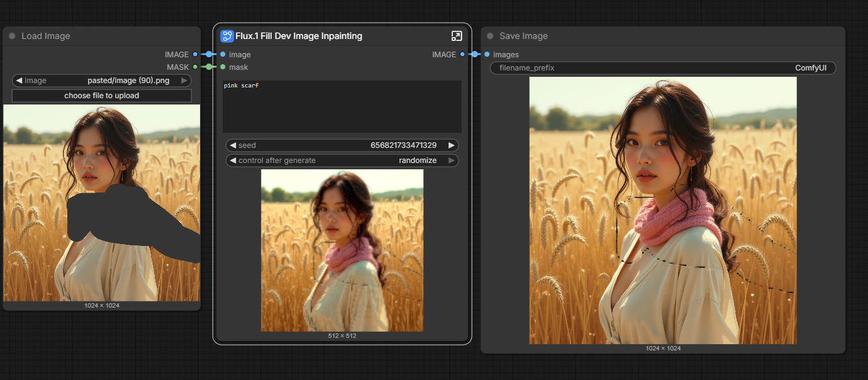Viewport: 868px width, 380px height.
Task: Decrease the seed value with left arrow
Action: (x=233, y=145)
